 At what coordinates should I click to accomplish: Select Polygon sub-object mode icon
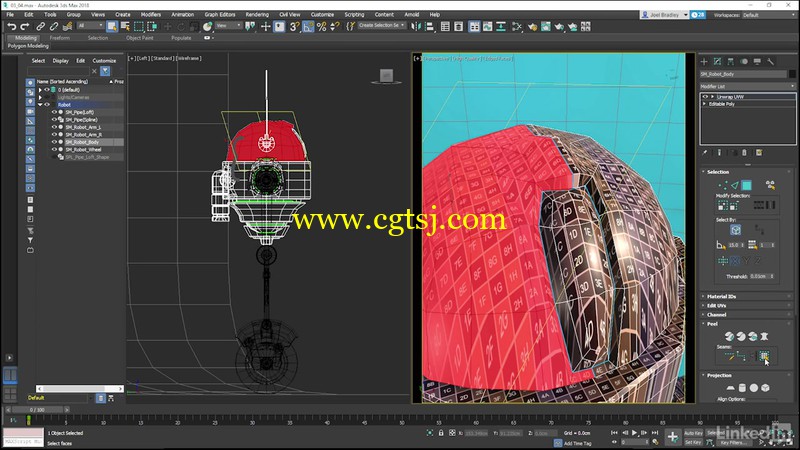click(746, 185)
